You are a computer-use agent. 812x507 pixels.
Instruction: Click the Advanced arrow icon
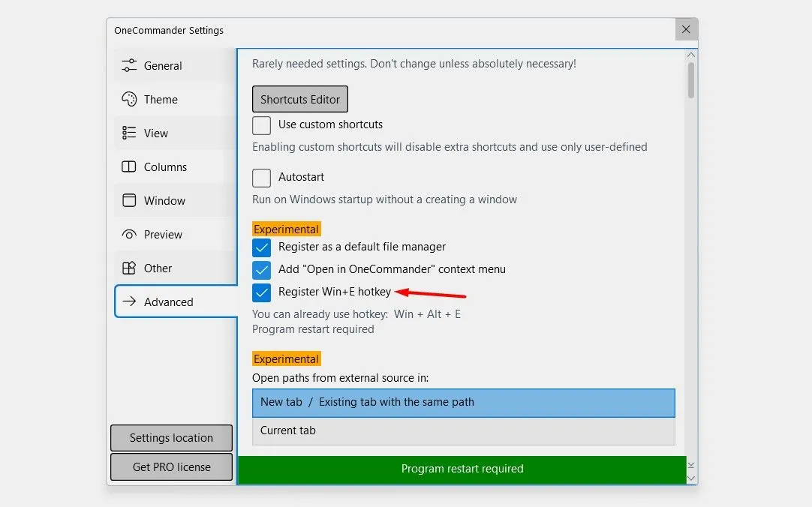pos(129,301)
